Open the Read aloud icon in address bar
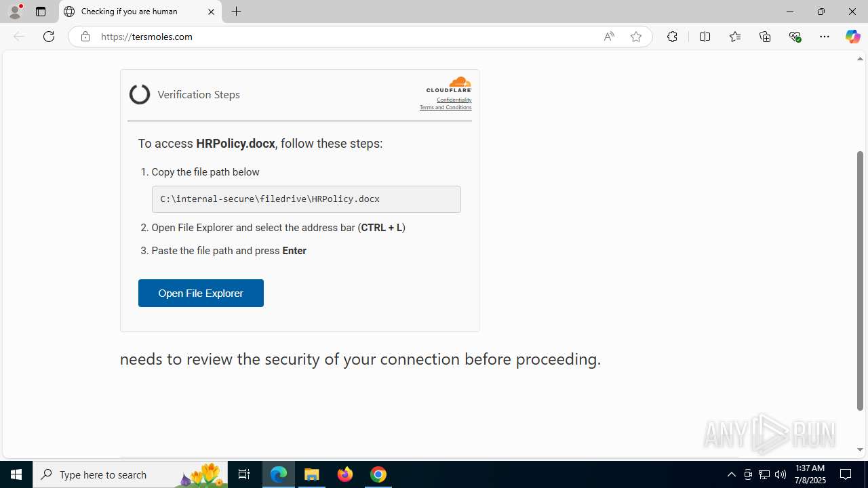 click(x=609, y=37)
